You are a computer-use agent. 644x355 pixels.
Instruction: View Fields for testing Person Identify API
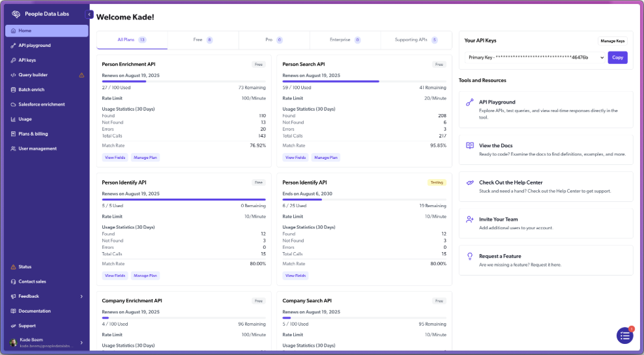296,276
